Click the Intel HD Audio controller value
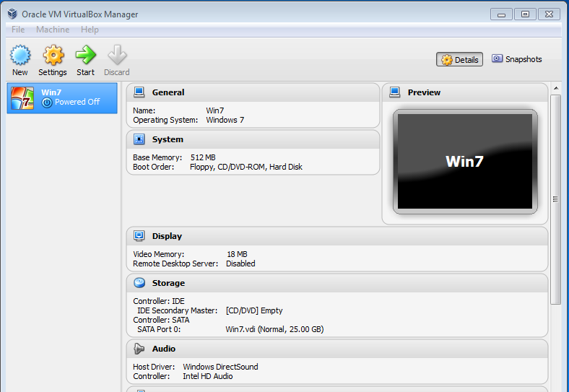Screen dimensions: 569x392 point(207,376)
